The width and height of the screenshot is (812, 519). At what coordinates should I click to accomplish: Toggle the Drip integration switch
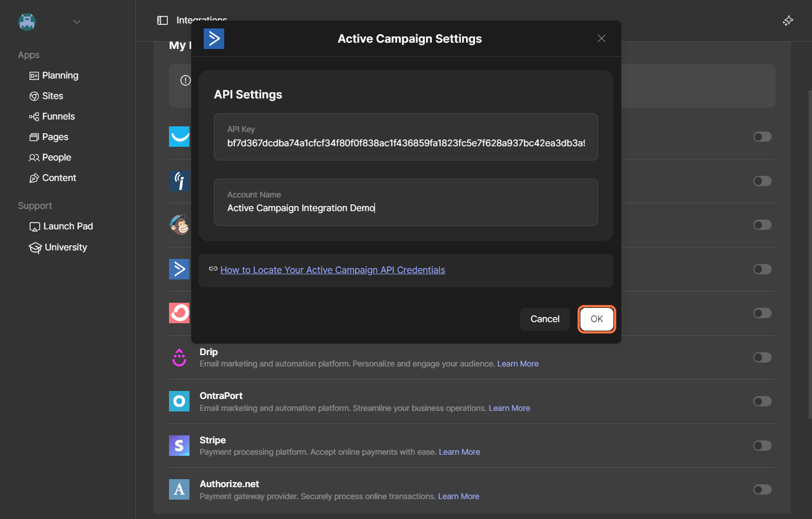coord(762,357)
